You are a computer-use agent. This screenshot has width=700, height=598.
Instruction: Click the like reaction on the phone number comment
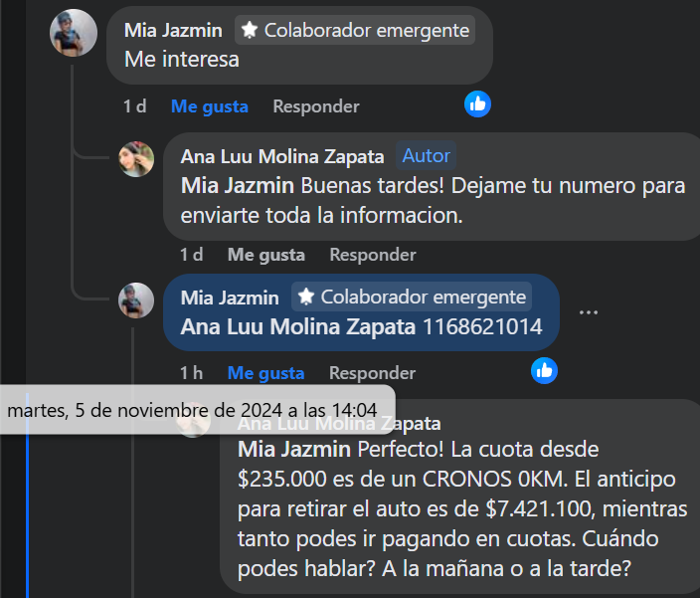(544, 371)
